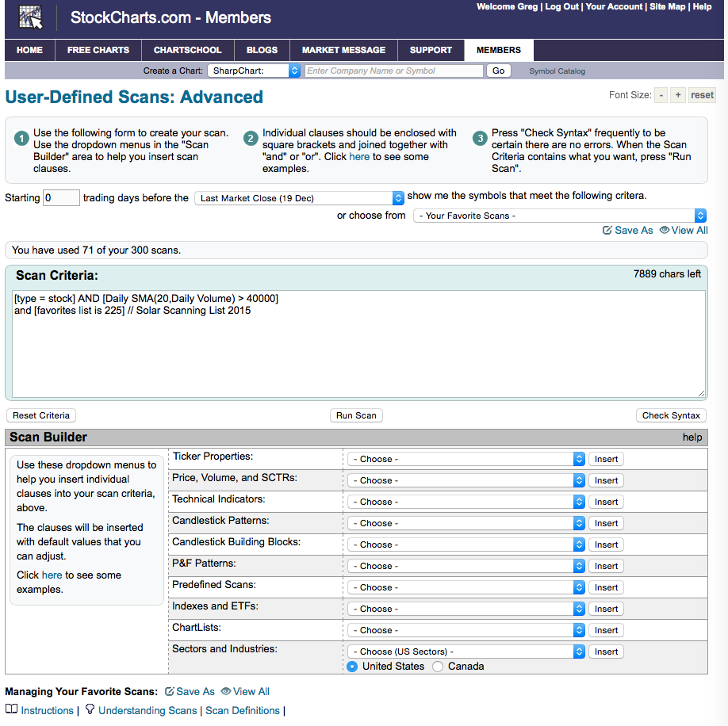728x726 pixels.
Task: Click inside the Scan Criteria text area
Action: (358, 344)
